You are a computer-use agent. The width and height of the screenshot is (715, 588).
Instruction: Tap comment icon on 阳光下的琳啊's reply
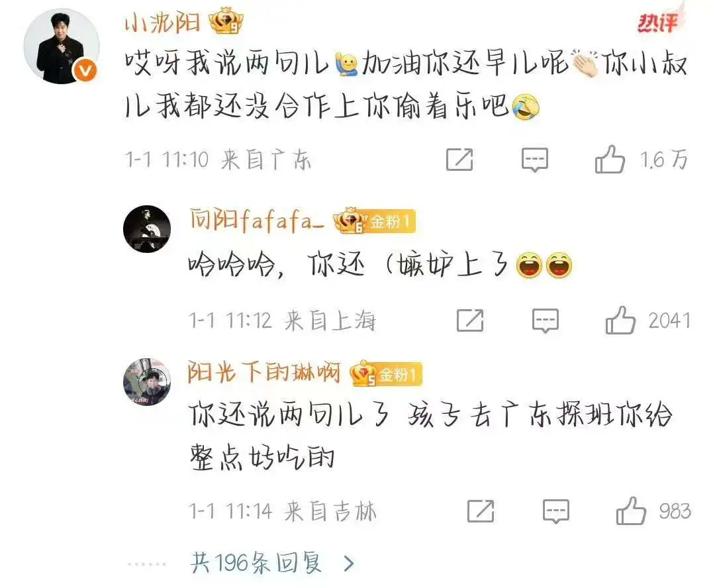click(556, 511)
